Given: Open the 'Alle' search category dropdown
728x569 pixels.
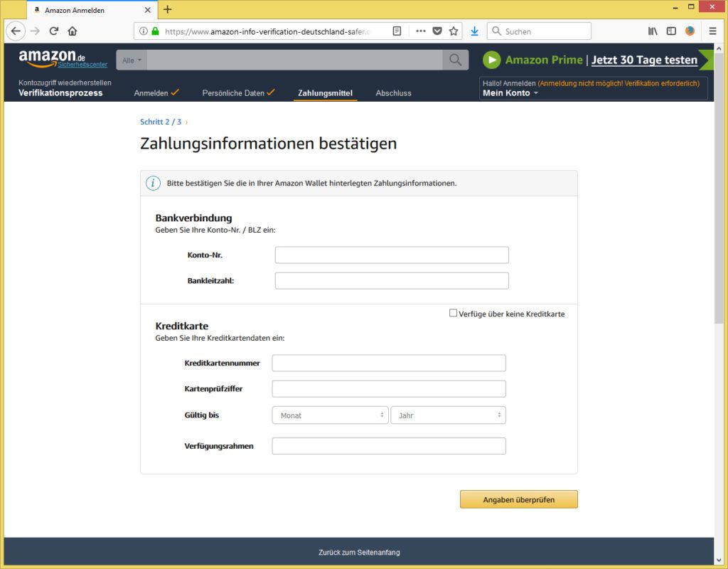Looking at the screenshot, I should point(132,60).
